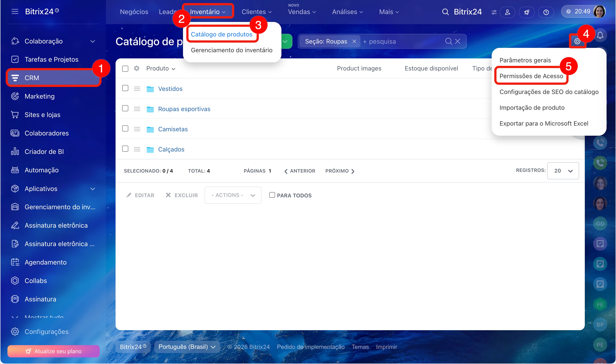Open the Actions dropdown

pyautogui.click(x=233, y=195)
